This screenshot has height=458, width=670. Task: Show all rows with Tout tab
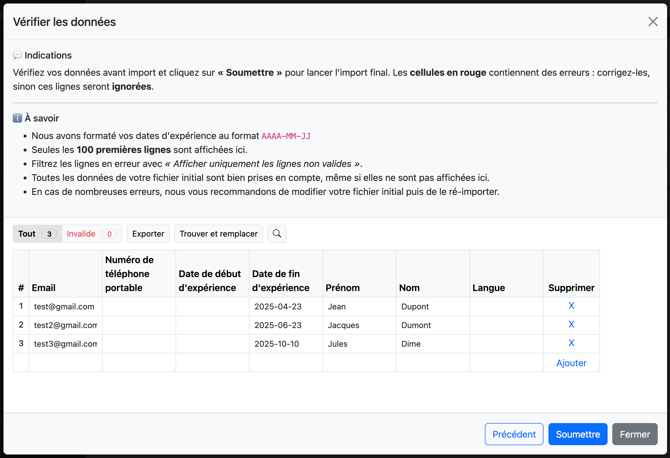[36, 234]
